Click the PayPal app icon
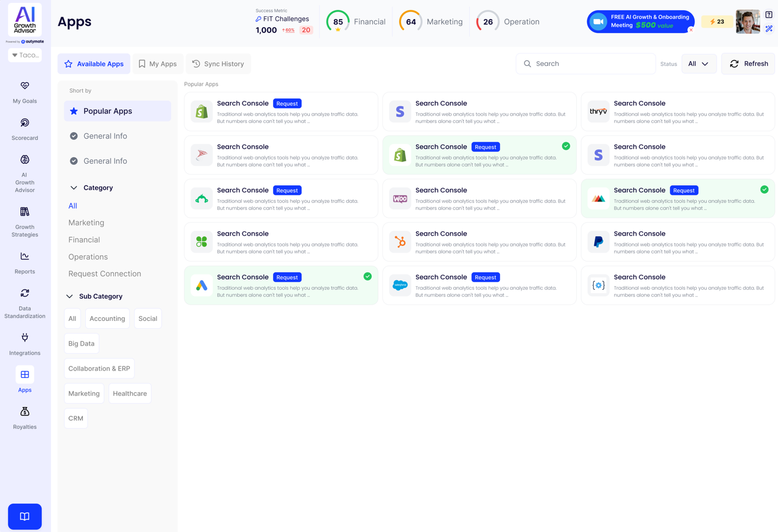 tap(598, 242)
